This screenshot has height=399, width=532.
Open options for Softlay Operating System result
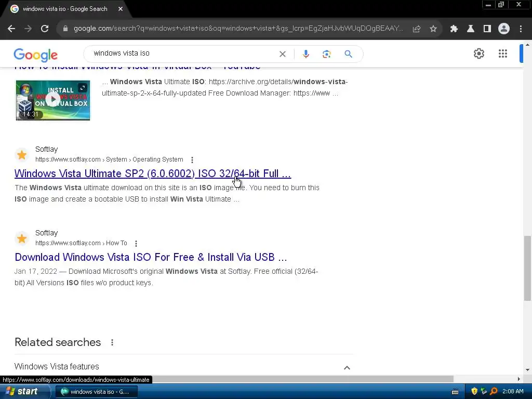tap(192, 160)
